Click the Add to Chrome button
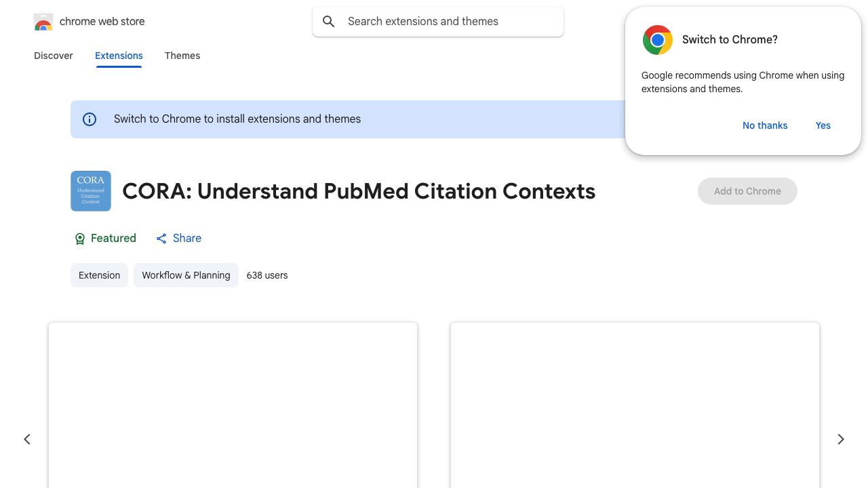 click(x=747, y=191)
